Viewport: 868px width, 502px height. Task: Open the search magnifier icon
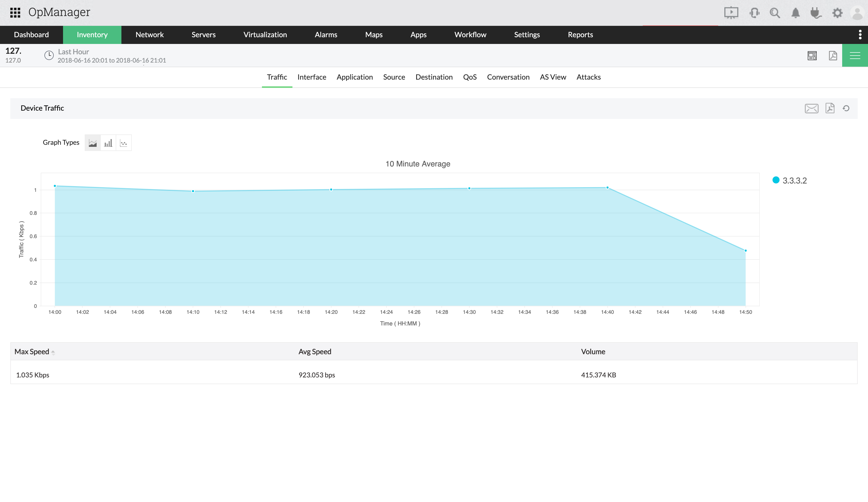[x=775, y=13]
